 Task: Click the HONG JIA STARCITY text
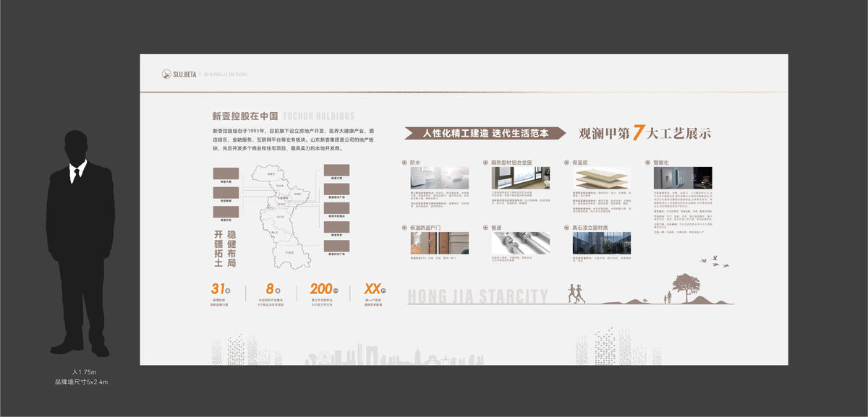click(x=477, y=296)
